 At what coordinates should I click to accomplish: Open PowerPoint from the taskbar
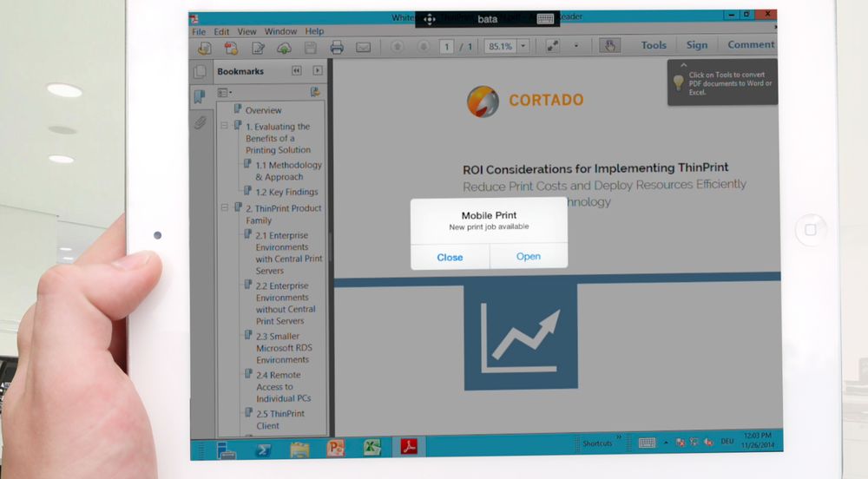pyautogui.click(x=335, y=448)
